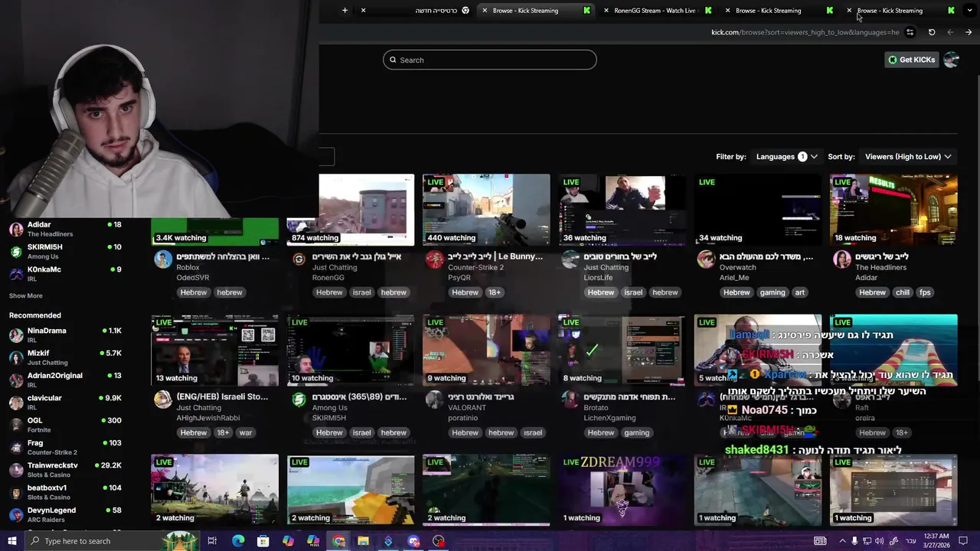
Task: Launch Microsoft Edge from the taskbar
Action: click(238, 541)
